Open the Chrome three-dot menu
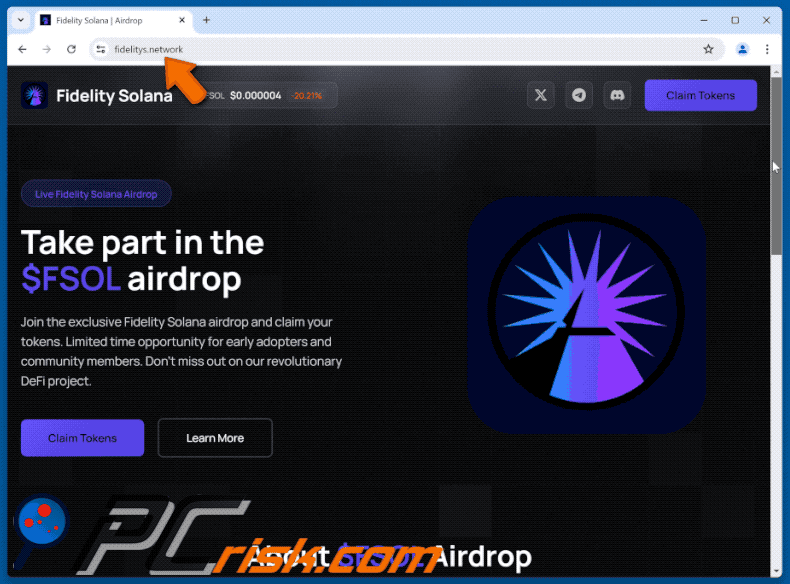The height and width of the screenshot is (584, 790). tap(767, 49)
